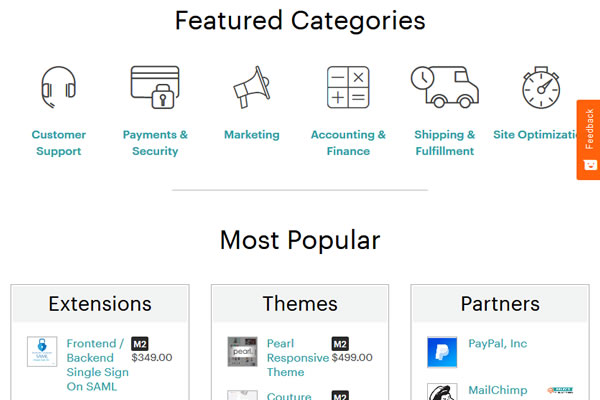This screenshot has width=600, height=400.
Task: Open the Site Optimization stopwatch icon
Action: point(540,88)
